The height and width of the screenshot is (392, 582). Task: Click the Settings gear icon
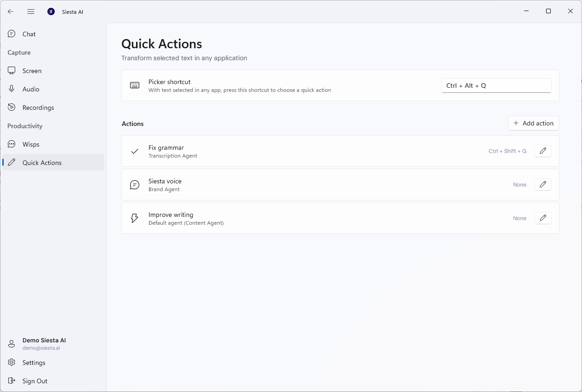click(x=11, y=363)
